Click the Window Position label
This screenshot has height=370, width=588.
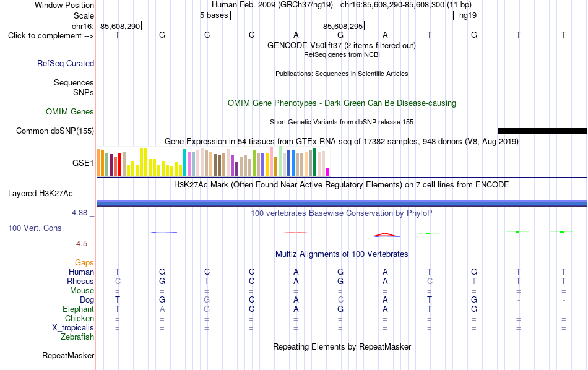pos(64,5)
